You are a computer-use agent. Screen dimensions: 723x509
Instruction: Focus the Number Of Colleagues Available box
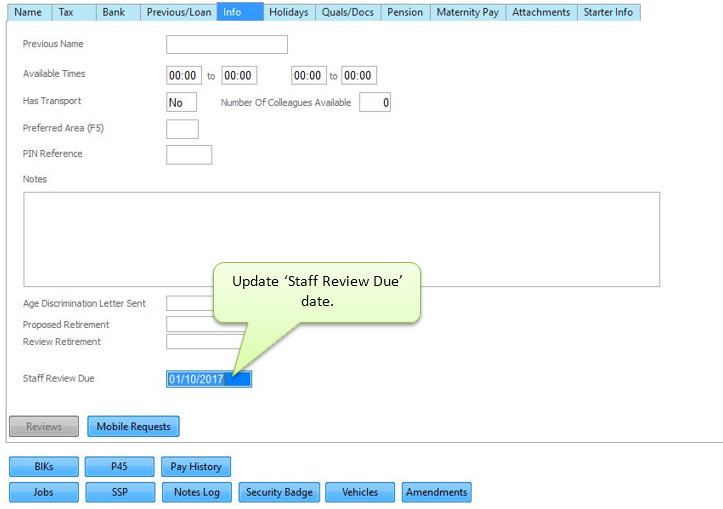click(374, 102)
